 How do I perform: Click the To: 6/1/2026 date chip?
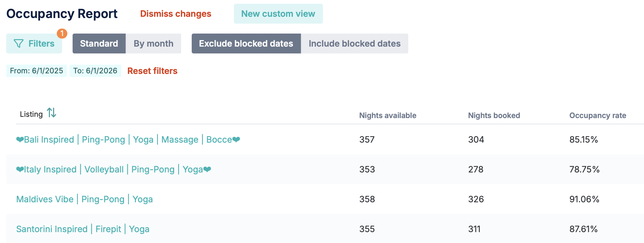point(95,71)
